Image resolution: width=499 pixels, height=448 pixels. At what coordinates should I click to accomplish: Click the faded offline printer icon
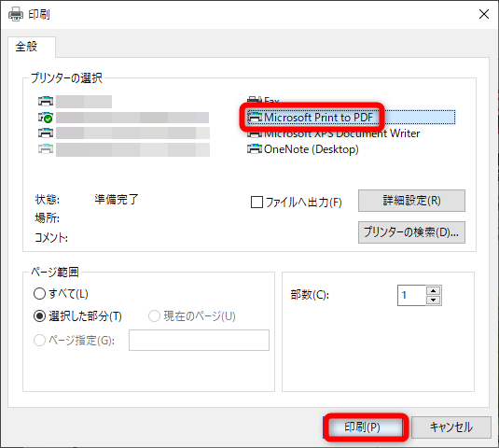click(x=46, y=148)
